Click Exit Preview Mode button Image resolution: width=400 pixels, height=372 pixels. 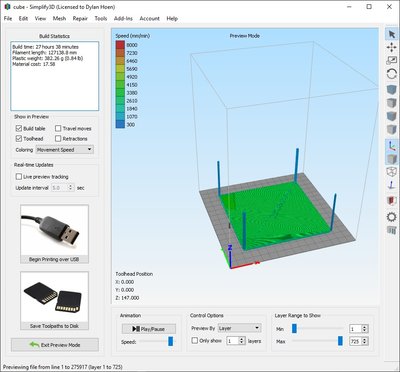(x=55, y=345)
